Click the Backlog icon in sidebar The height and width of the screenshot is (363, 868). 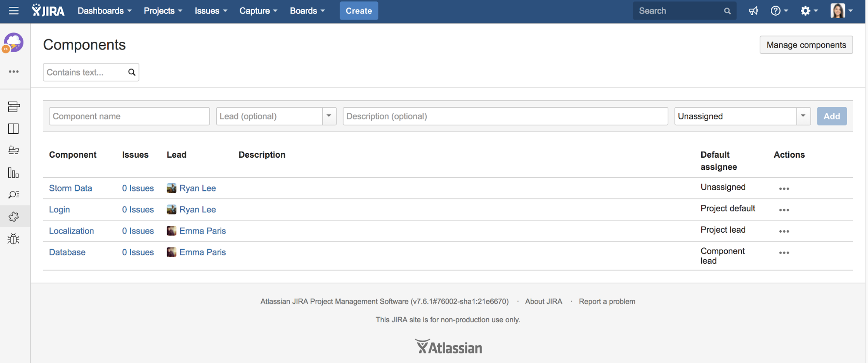tap(13, 106)
